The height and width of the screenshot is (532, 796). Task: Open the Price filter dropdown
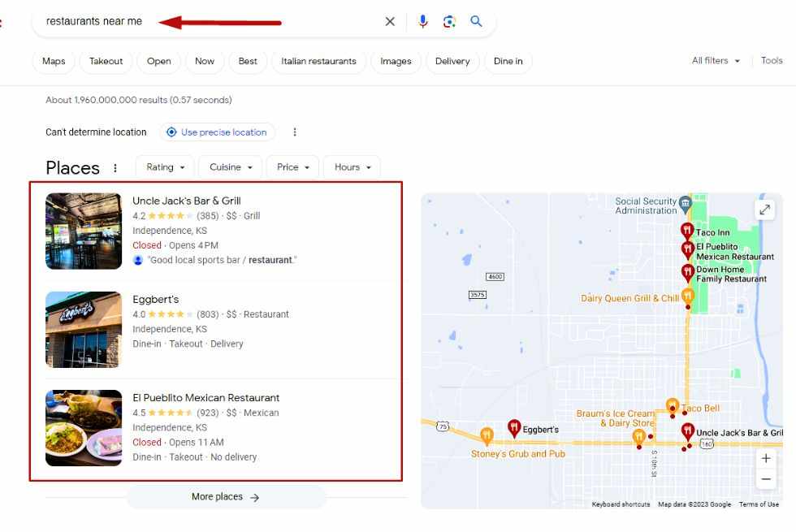(x=292, y=167)
